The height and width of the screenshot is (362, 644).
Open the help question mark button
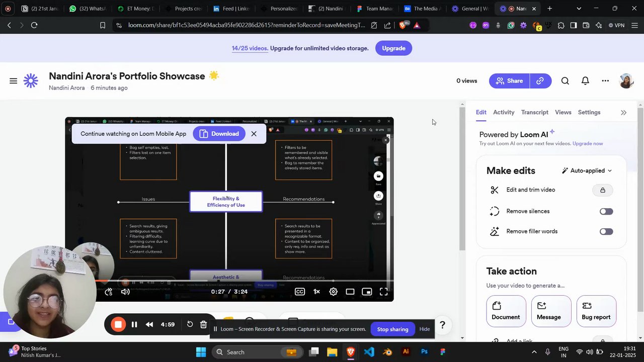[442, 325]
